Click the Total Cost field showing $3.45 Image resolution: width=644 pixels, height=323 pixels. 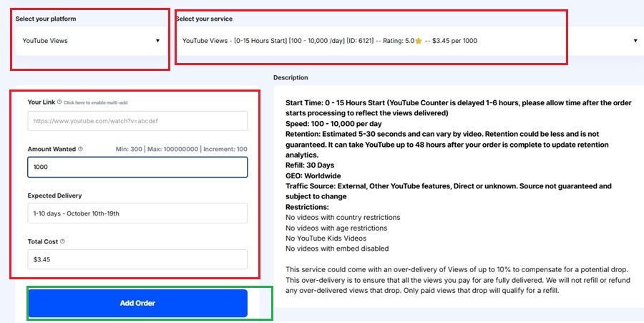[x=137, y=259]
